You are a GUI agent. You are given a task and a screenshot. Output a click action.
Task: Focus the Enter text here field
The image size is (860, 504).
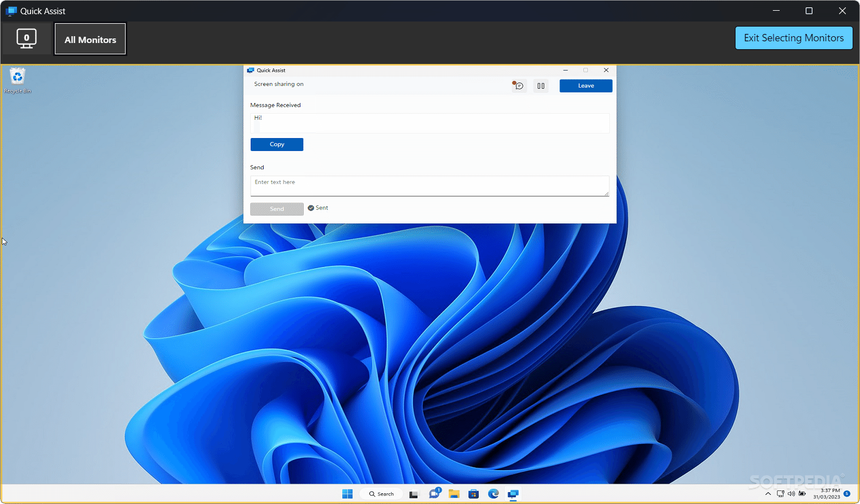click(429, 186)
